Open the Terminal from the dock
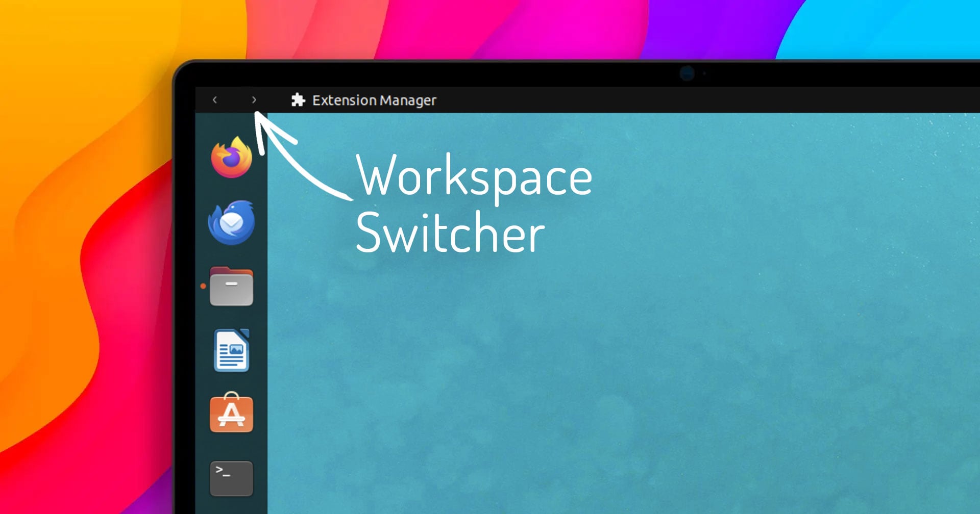 (x=231, y=478)
